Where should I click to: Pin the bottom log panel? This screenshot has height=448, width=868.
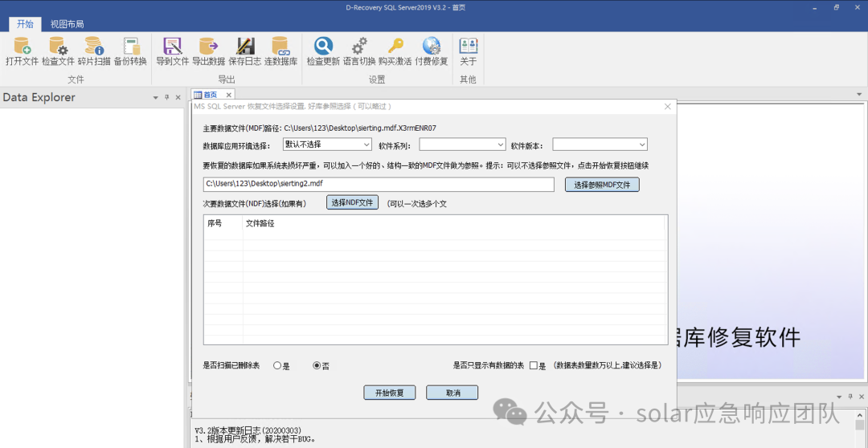point(850,397)
